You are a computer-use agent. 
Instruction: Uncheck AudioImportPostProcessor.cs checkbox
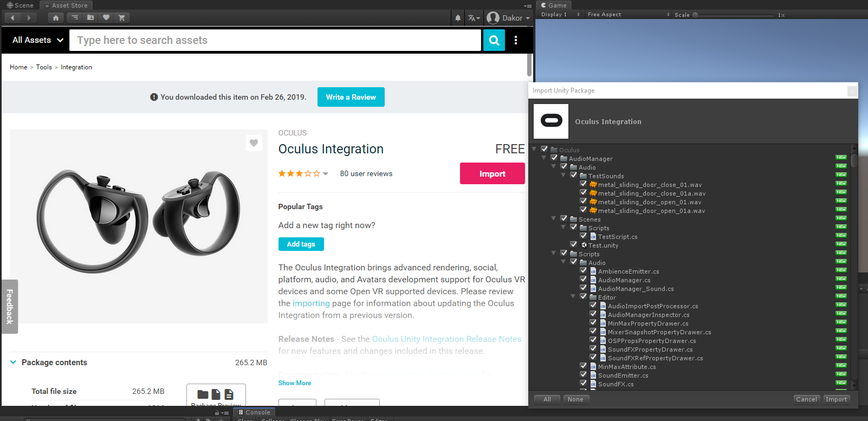(593, 305)
